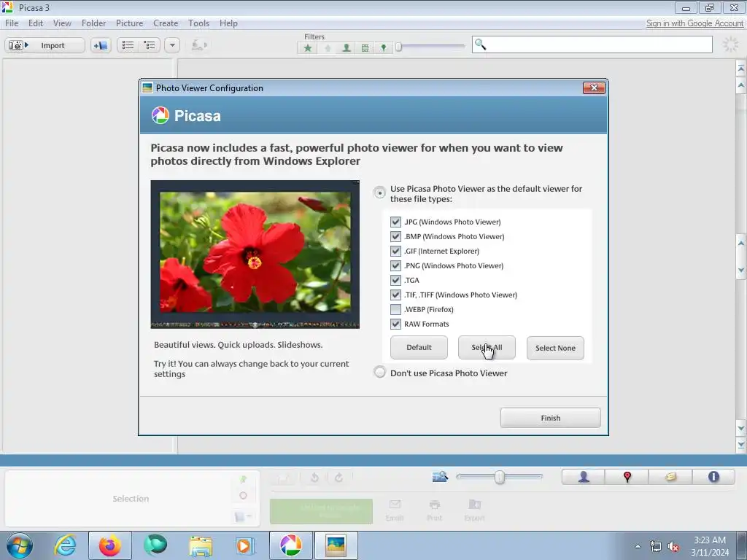
Task: Uncheck the .JPG file type checkbox
Action: 395,222
